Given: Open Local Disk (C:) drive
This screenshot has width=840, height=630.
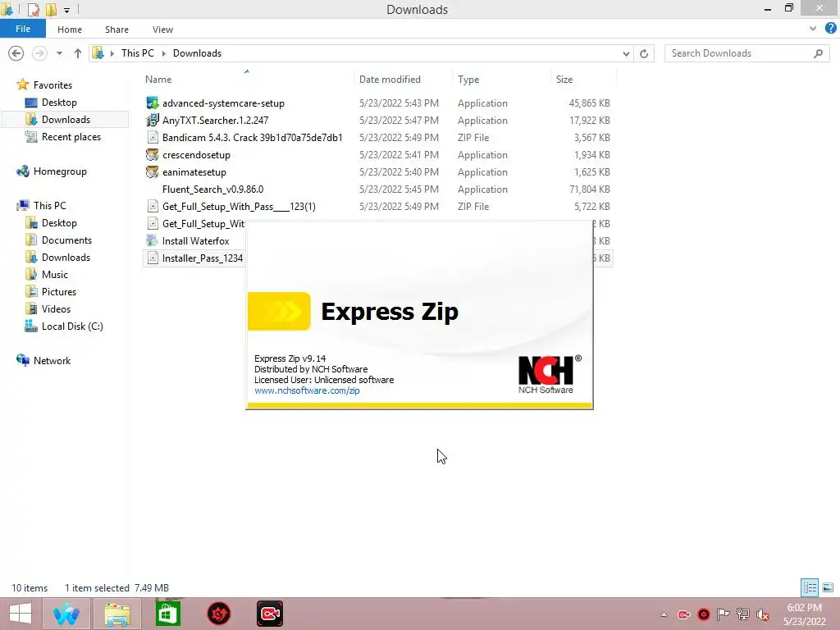Looking at the screenshot, I should [72, 326].
